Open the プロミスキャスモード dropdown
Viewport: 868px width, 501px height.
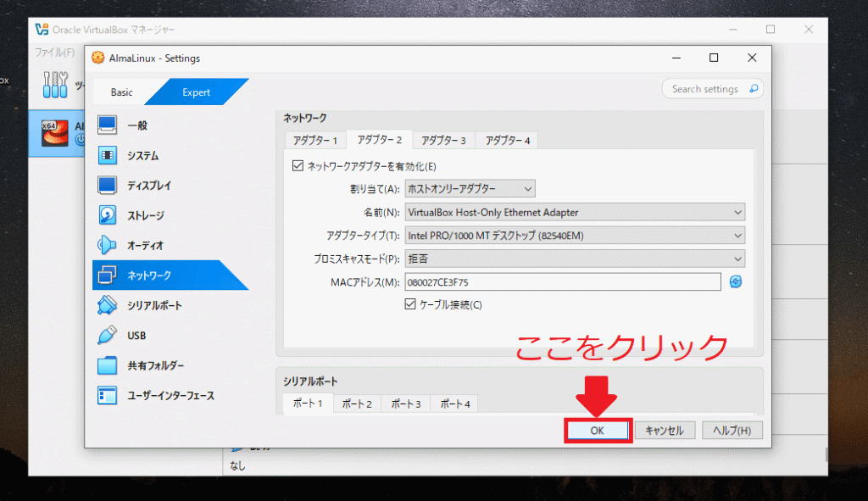coord(575,259)
